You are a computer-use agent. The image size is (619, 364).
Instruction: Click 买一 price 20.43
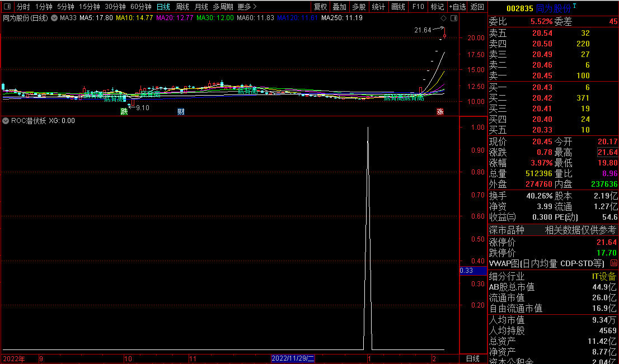pos(542,87)
